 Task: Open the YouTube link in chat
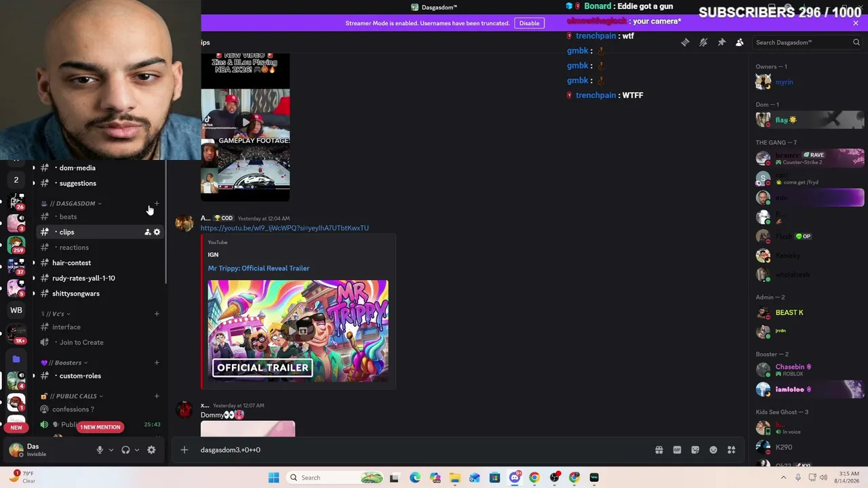285,228
